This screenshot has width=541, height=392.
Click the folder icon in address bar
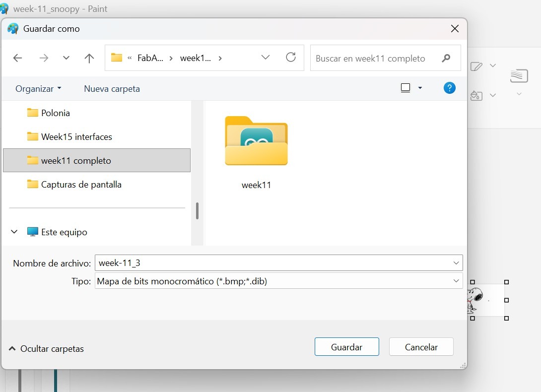point(117,58)
